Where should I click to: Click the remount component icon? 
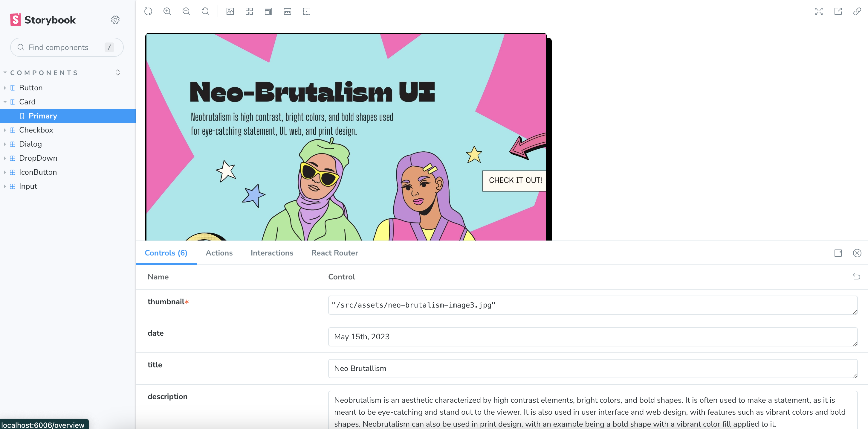[x=148, y=11]
